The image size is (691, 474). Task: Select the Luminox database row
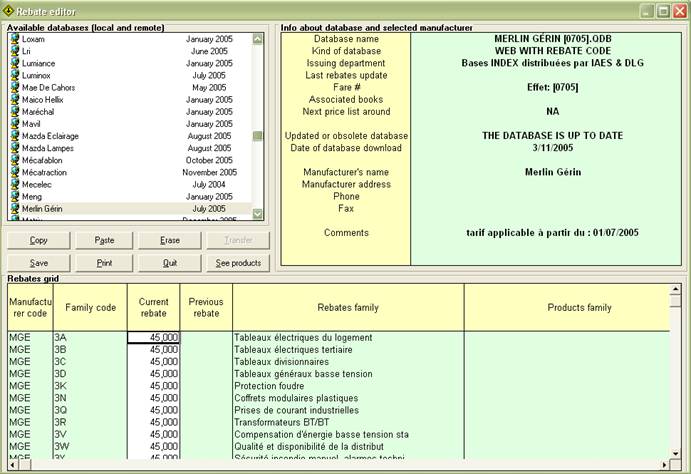(130, 75)
